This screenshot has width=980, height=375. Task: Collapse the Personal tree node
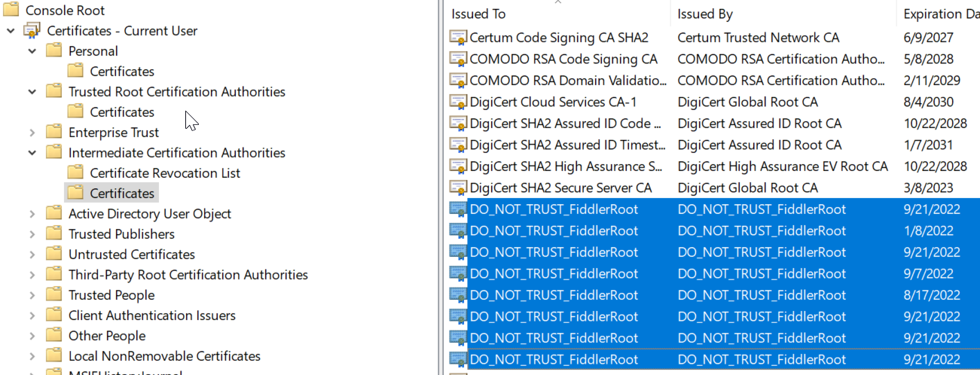(x=32, y=51)
